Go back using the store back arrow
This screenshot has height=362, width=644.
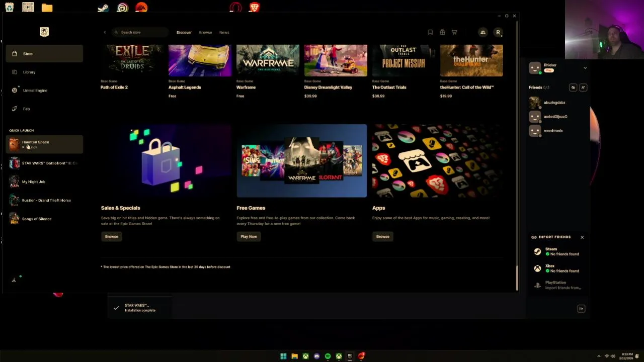point(105,32)
